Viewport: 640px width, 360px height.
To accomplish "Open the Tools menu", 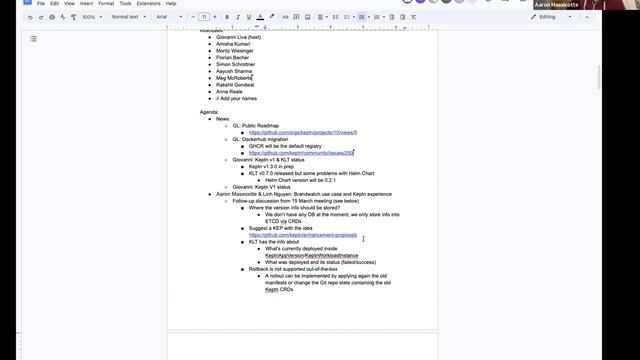I will tap(125, 3).
